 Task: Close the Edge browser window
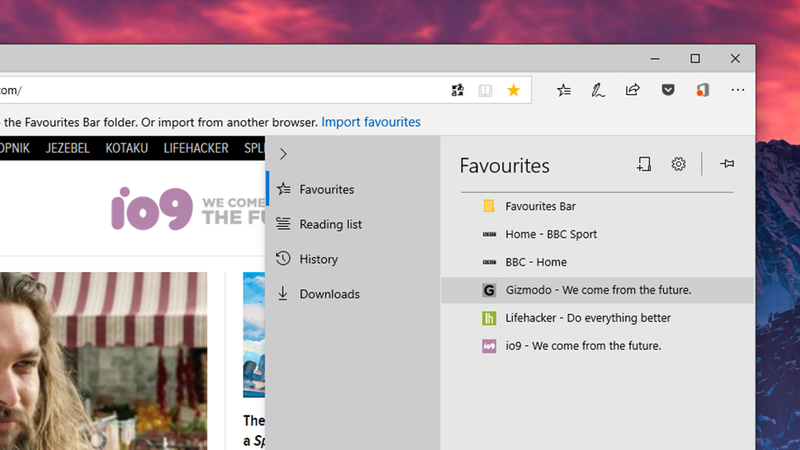(x=735, y=59)
